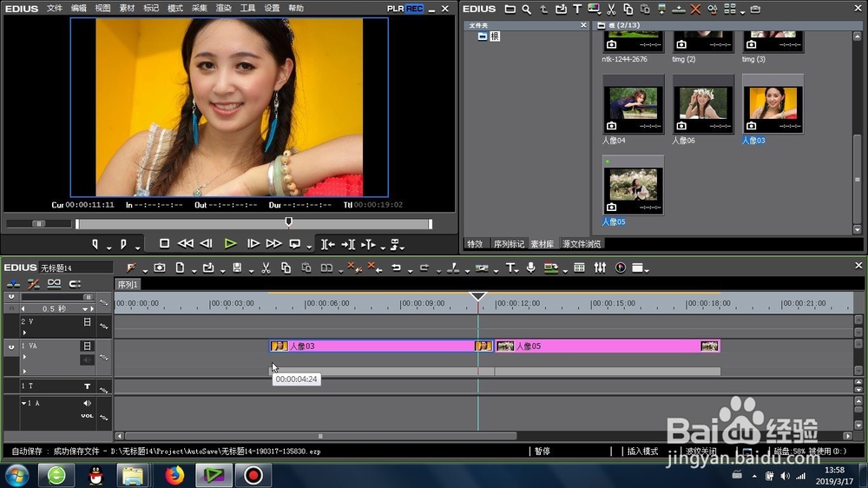Fast forward the player
The height and width of the screenshot is (488, 868).
273,244
